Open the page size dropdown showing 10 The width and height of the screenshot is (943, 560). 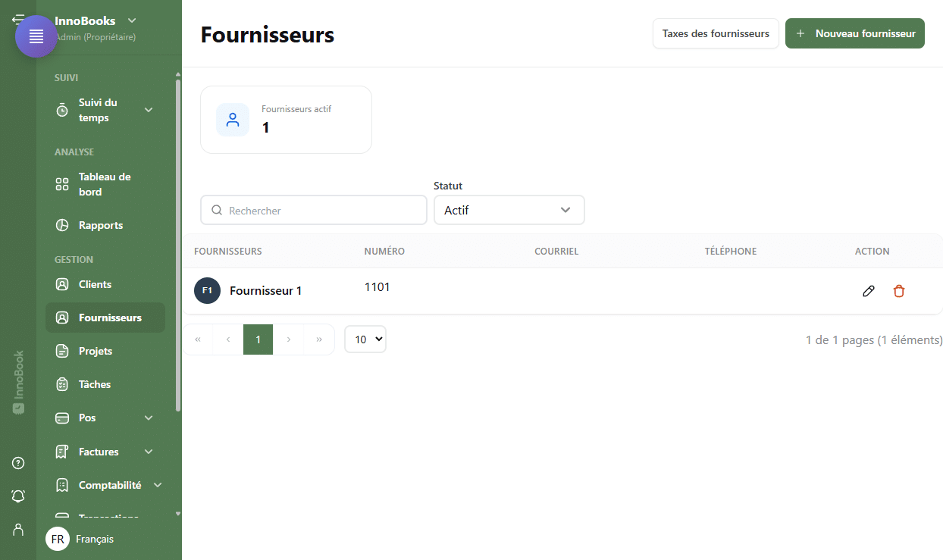[x=365, y=339]
